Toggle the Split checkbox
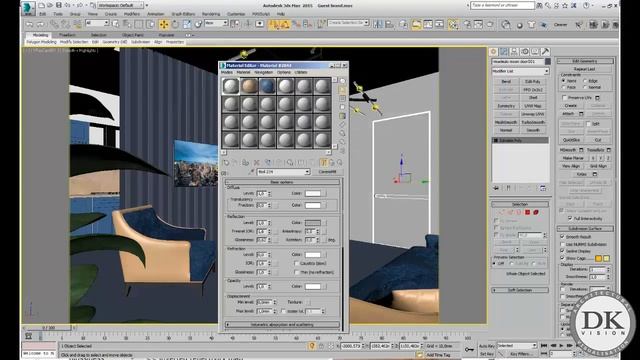The image size is (640, 360). 588,124
